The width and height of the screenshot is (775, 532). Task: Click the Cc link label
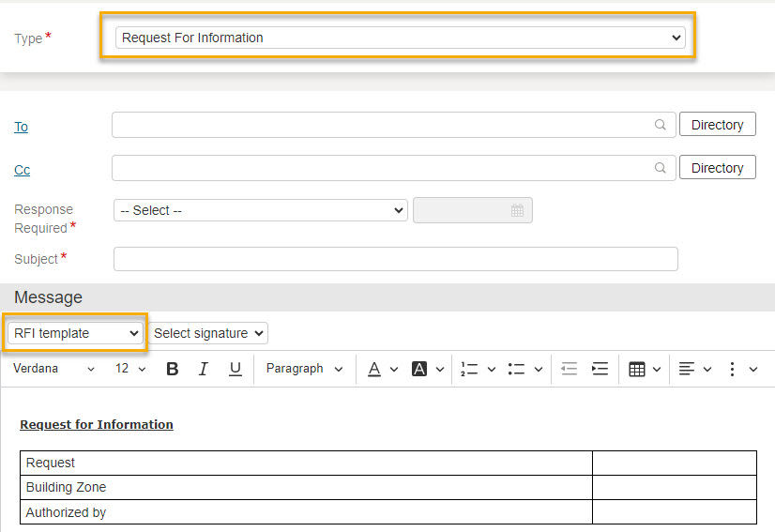(x=22, y=170)
